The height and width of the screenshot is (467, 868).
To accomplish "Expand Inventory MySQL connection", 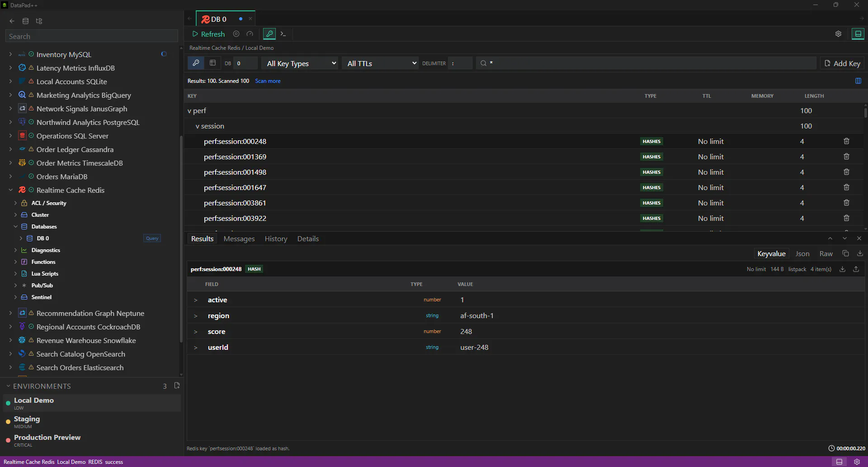I will [10, 54].
